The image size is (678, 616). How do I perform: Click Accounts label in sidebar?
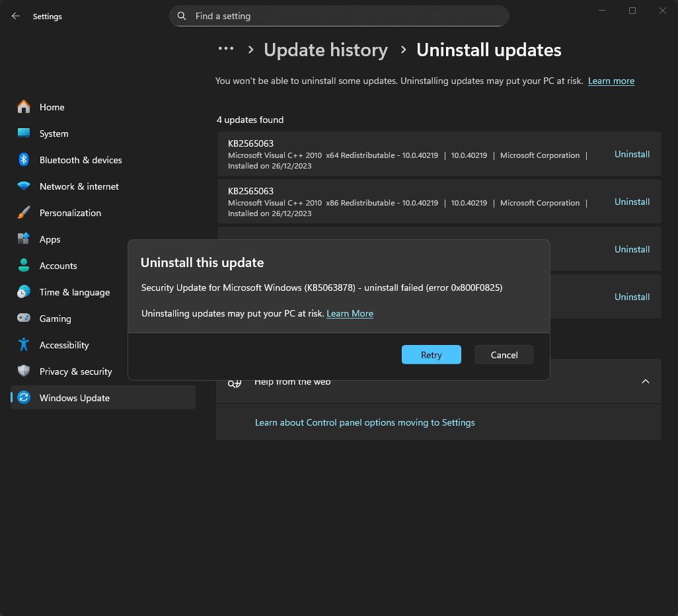tap(58, 266)
